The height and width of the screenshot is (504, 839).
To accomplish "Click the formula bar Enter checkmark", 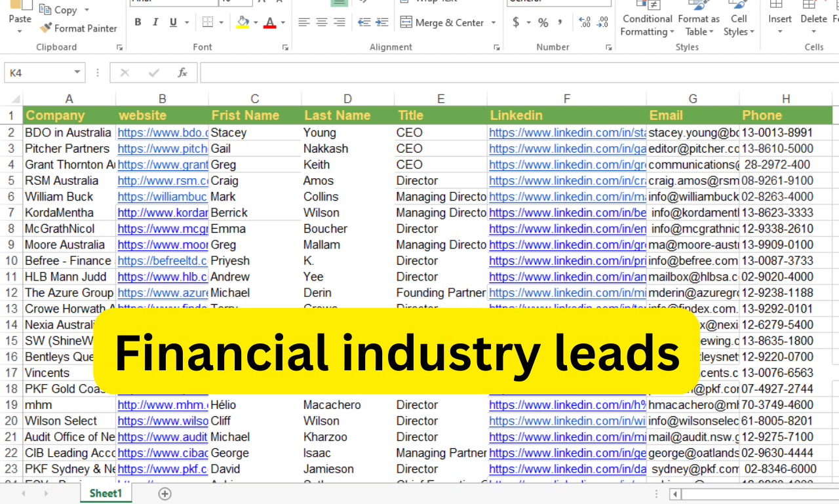I will coord(154,73).
